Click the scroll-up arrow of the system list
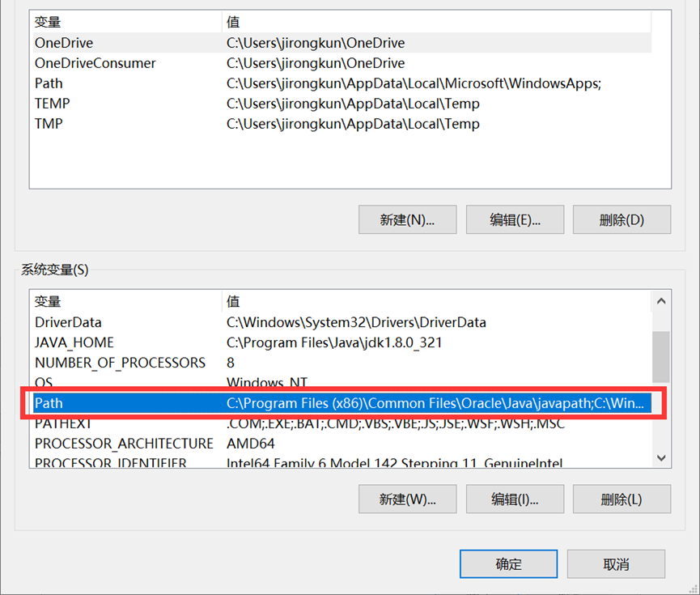The height and width of the screenshot is (595, 700). [661, 300]
